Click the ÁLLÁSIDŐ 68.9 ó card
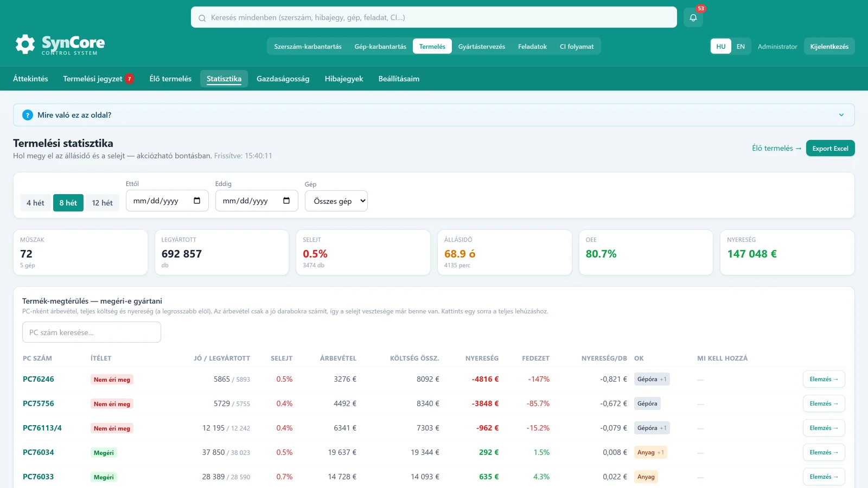868x488 pixels. [505, 252]
